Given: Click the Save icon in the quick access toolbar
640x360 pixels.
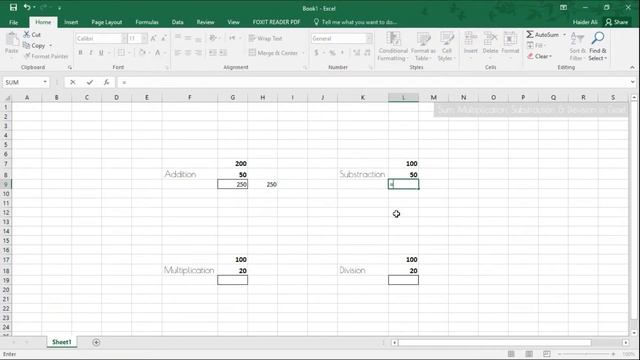Looking at the screenshot, I should pos(13,7).
